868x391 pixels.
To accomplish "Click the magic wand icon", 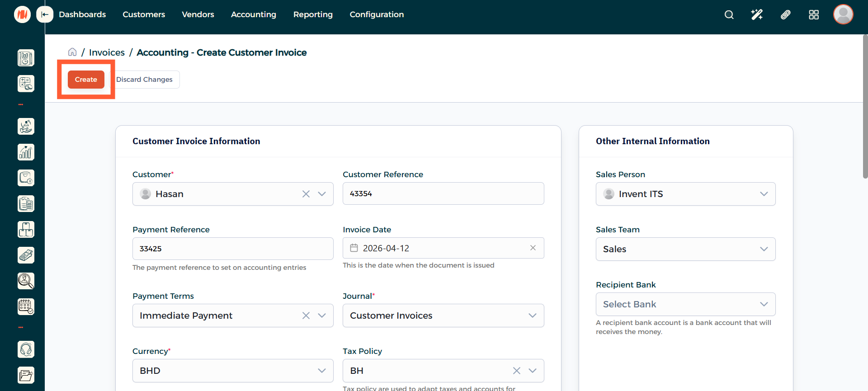I will pyautogui.click(x=757, y=15).
